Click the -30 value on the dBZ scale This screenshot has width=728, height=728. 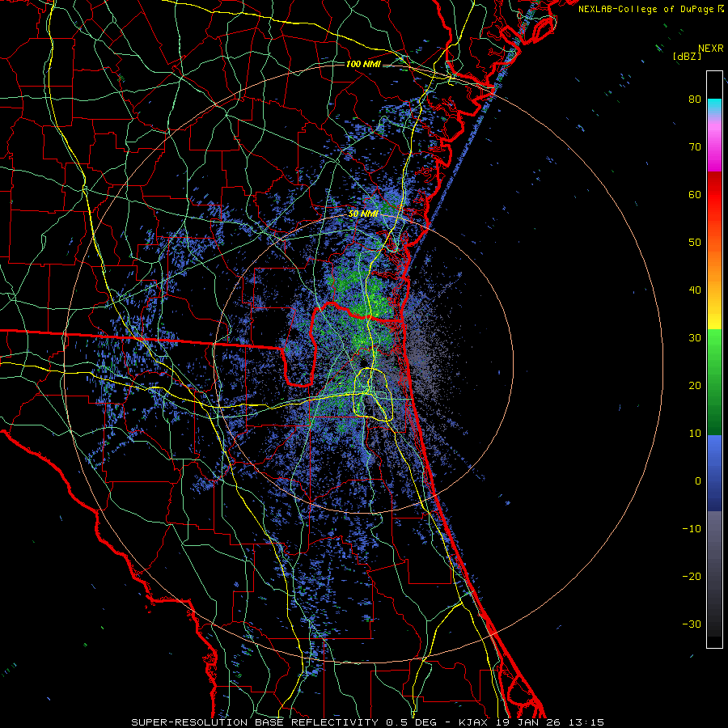pos(692,624)
